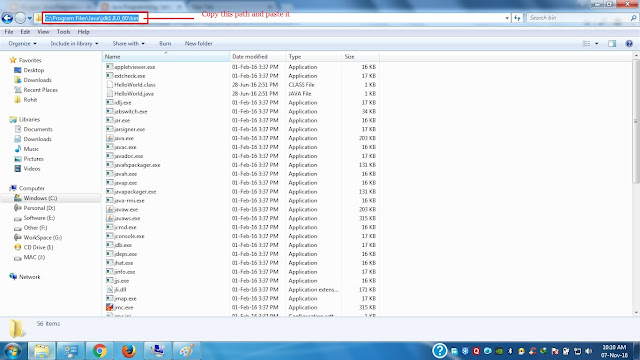This screenshot has height=360, width=640.
Task: Select Network in the navigation pane
Action: pyautogui.click(x=29, y=277)
